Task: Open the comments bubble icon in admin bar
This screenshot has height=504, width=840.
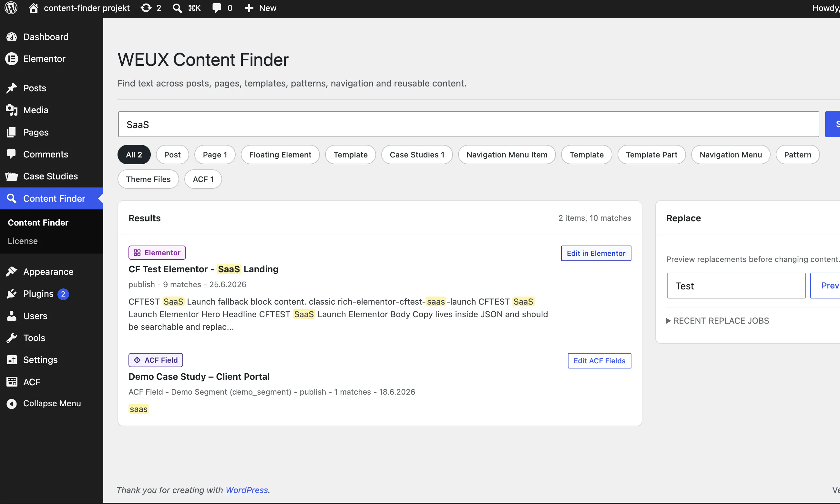Action: click(216, 8)
